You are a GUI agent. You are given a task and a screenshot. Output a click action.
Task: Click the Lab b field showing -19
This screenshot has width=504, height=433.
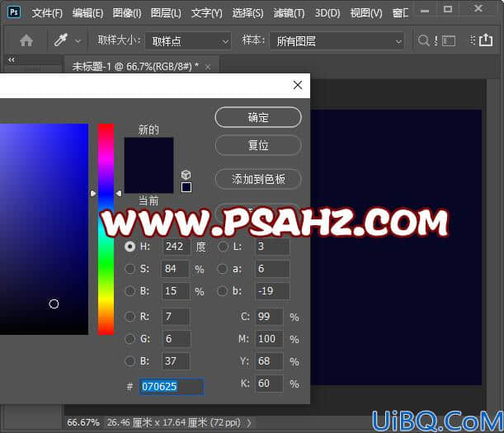point(272,291)
